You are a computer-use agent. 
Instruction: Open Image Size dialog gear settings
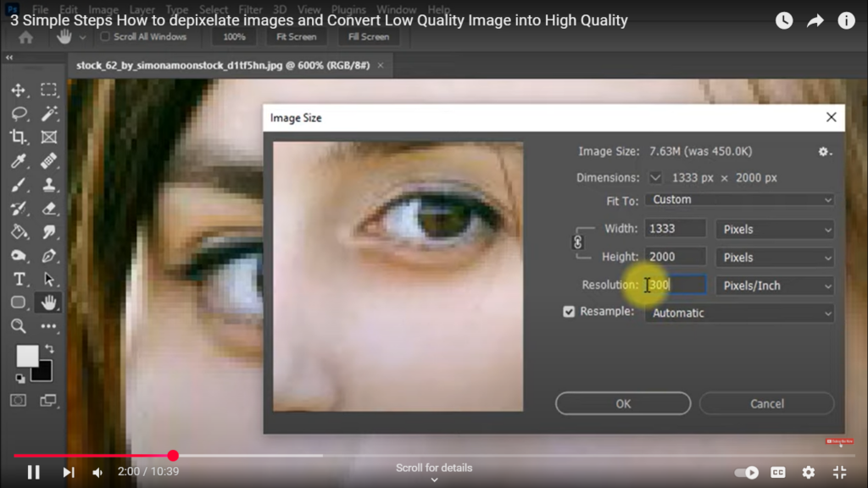click(x=824, y=152)
